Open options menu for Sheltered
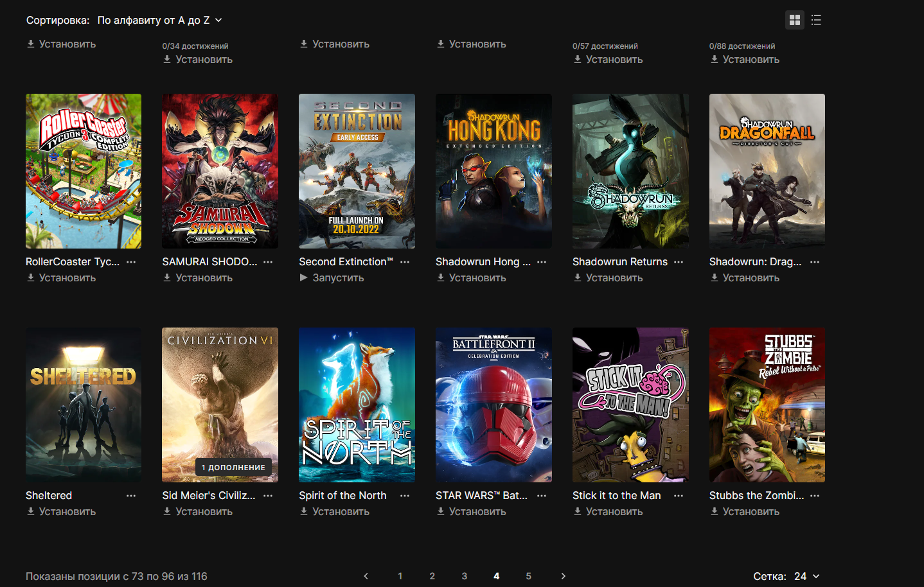Viewport: 924px width, 587px height. tap(131, 496)
